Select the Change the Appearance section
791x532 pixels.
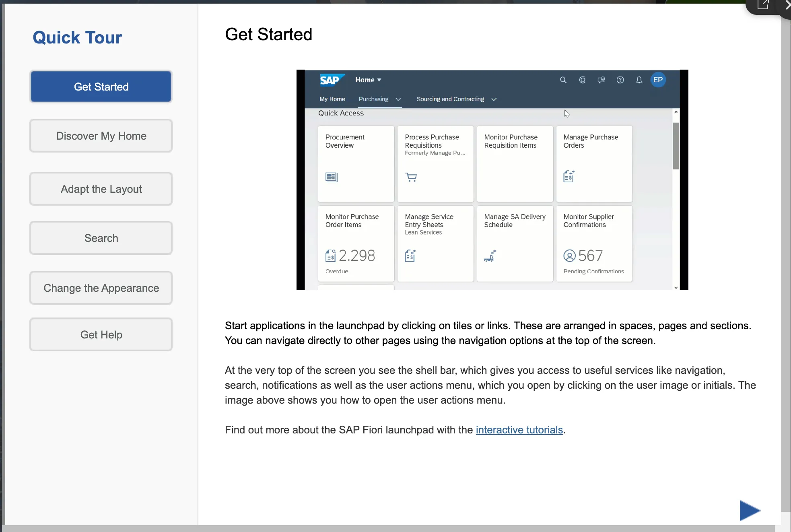click(x=101, y=288)
